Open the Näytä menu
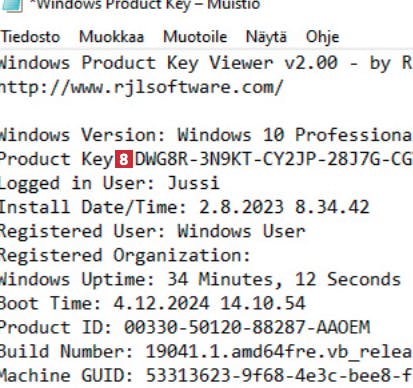 tap(266, 37)
